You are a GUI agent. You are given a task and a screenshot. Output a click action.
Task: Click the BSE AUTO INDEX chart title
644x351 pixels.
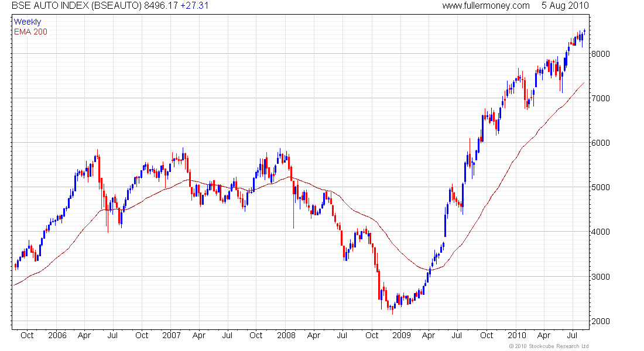(x=77, y=6)
